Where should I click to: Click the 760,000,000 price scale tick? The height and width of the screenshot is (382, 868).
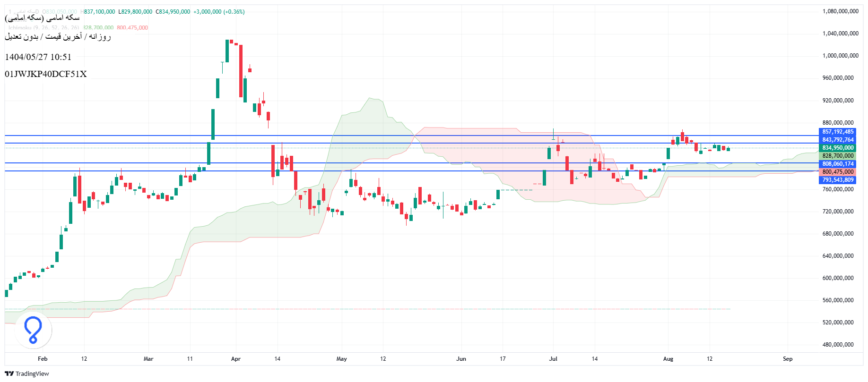click(838, 189)
